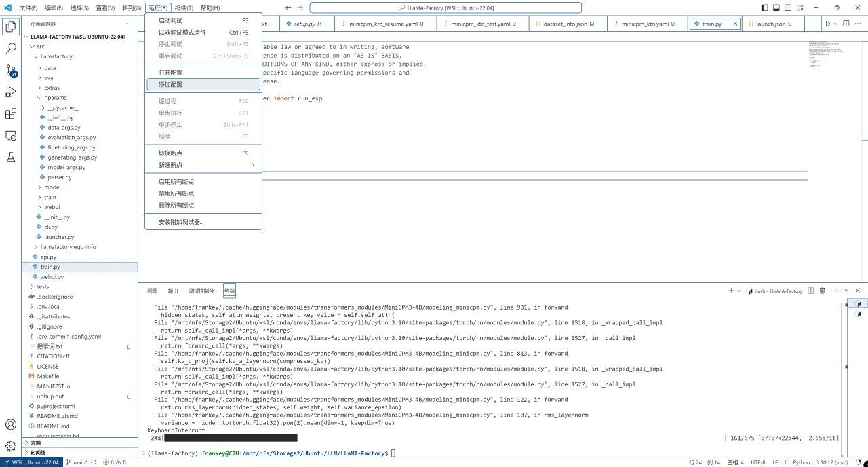Switch to the 问题 panel tab

coord(153,291)
